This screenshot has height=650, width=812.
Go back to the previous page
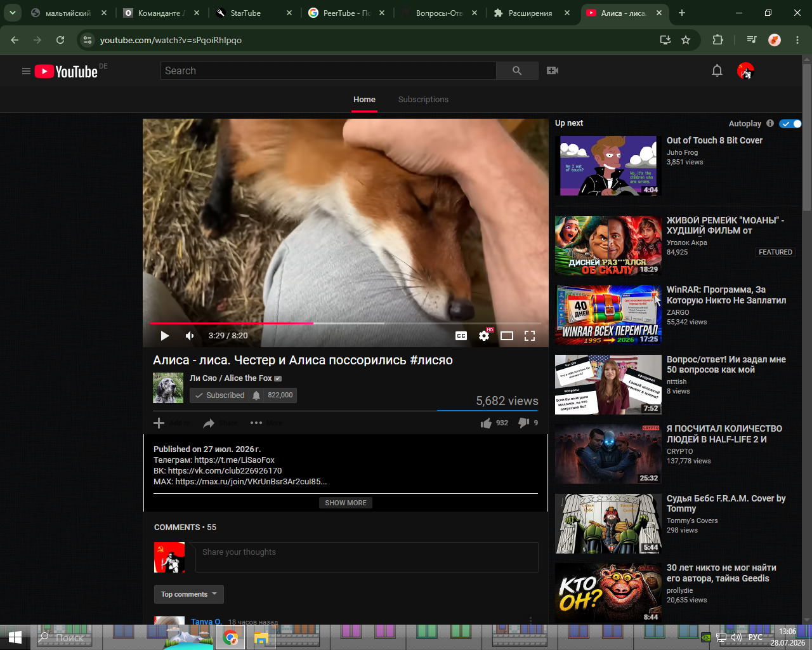(x=15, y=40)
